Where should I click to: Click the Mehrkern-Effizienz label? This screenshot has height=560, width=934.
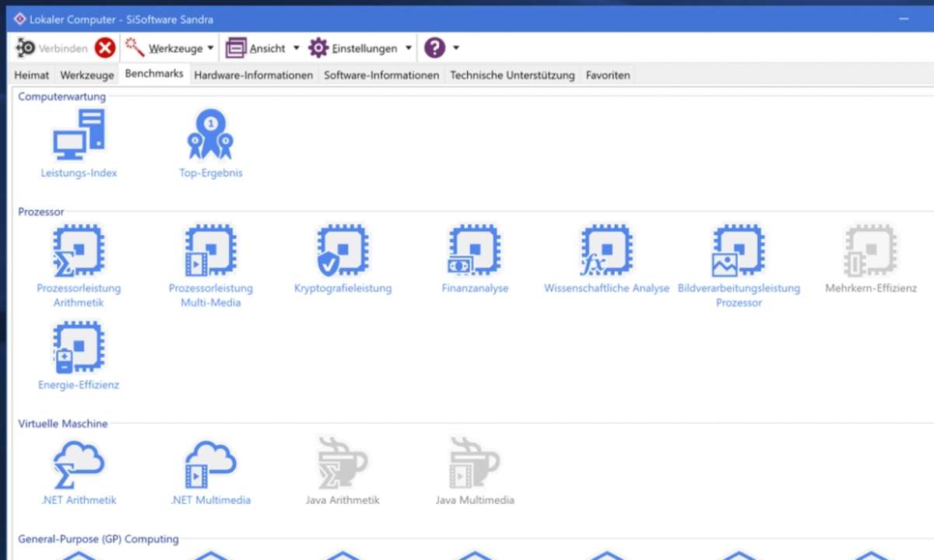click(x=871, y=289)
